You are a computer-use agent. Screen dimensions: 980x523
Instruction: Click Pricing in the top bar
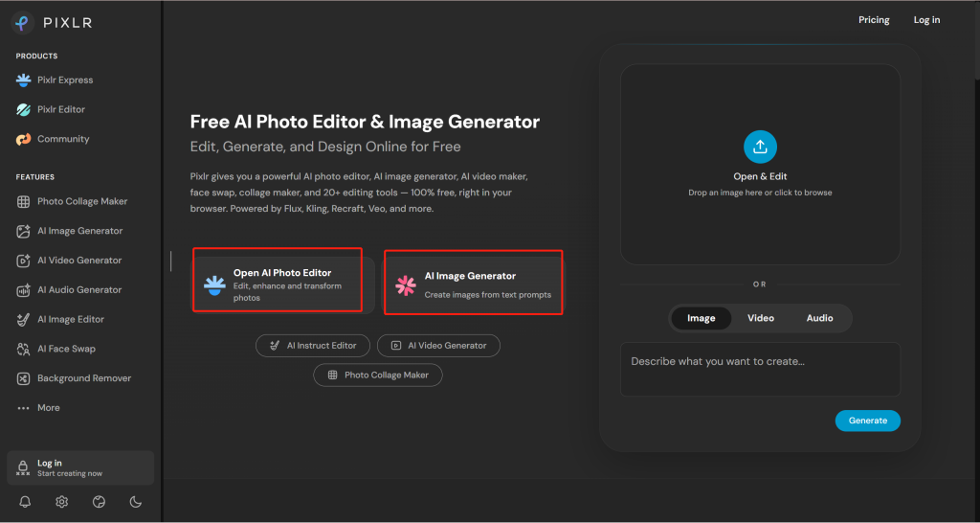(874, 20)
